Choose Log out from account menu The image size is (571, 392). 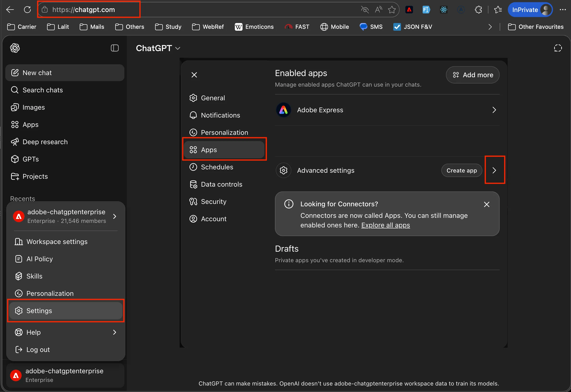click(66, 350)
